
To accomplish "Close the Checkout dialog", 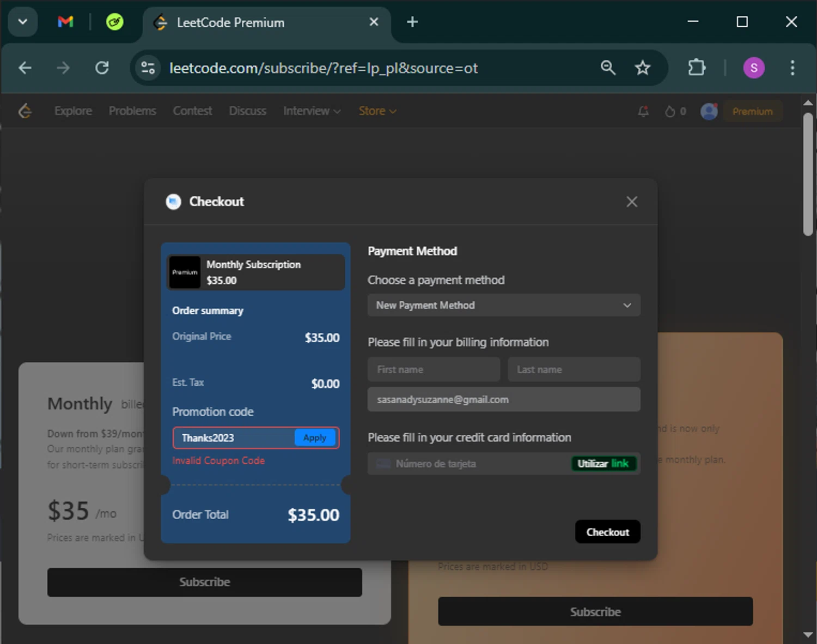I will (x=631, y=202).
